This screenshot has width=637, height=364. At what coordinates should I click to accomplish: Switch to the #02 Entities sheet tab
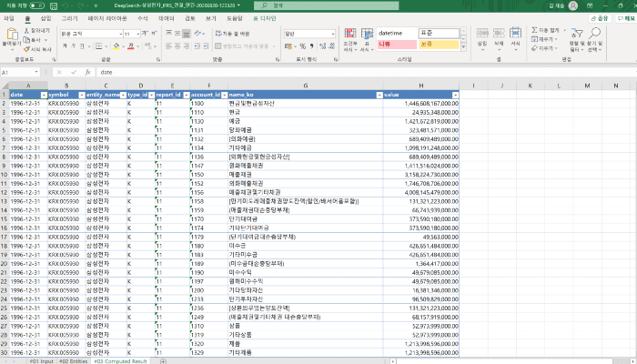[73, 360]
